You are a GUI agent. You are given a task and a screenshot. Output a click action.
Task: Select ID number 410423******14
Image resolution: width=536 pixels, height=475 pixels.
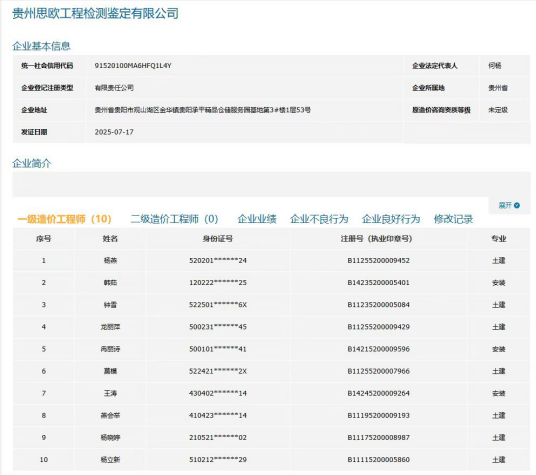point(218,415)
